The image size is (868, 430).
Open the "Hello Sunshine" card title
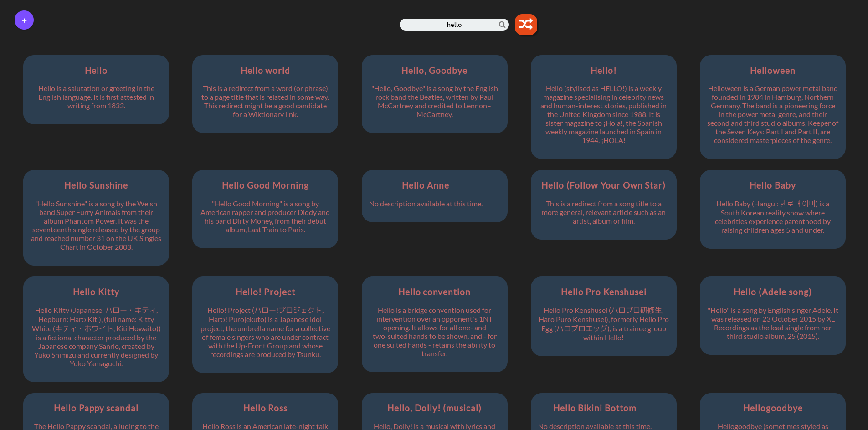pyautogui.click(x=96, y=185)
